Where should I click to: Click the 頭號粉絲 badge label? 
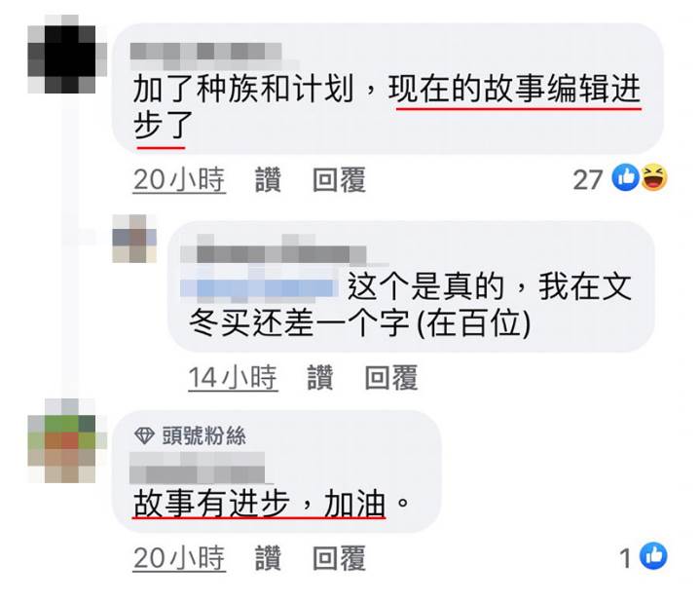coord(204,435)
